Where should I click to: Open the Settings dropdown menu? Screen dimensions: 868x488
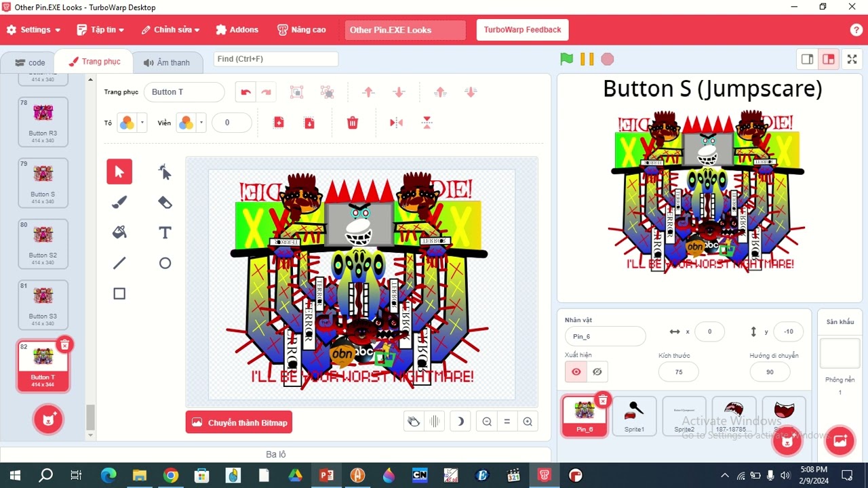(33, 30)
